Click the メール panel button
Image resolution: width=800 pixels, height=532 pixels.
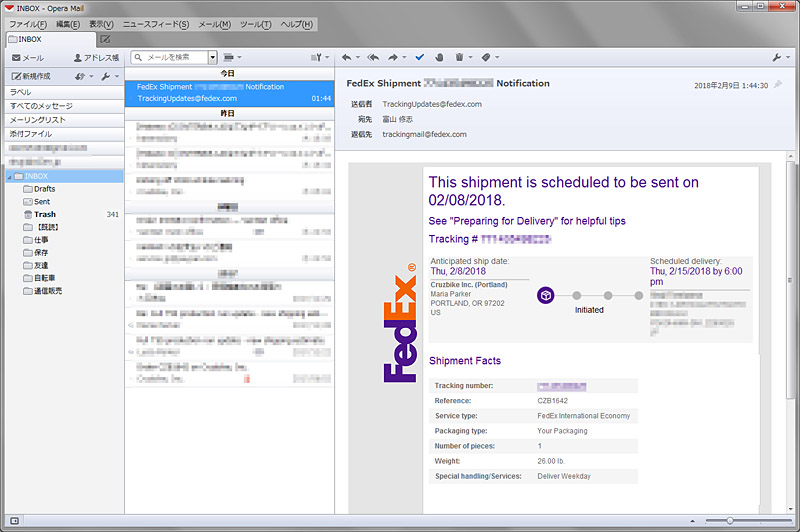pos(28,58)
